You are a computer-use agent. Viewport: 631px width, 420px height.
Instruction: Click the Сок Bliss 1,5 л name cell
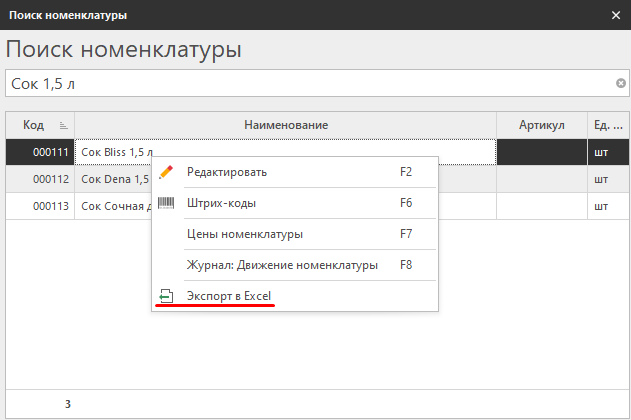point(115,153)
